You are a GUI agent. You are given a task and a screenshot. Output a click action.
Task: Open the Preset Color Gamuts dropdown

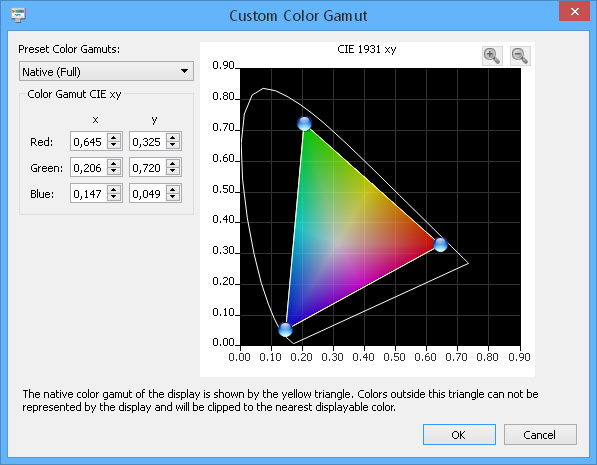106,72
